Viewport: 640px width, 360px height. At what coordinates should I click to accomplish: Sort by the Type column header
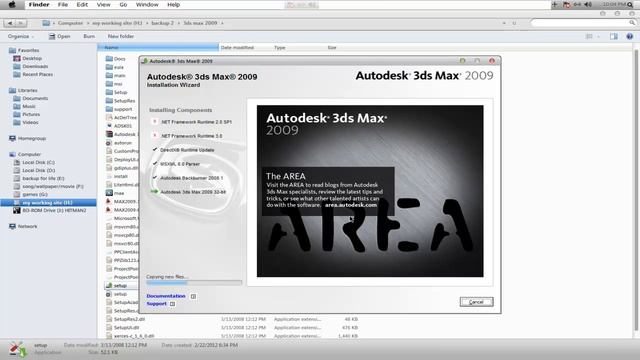[x=280, y=48]
